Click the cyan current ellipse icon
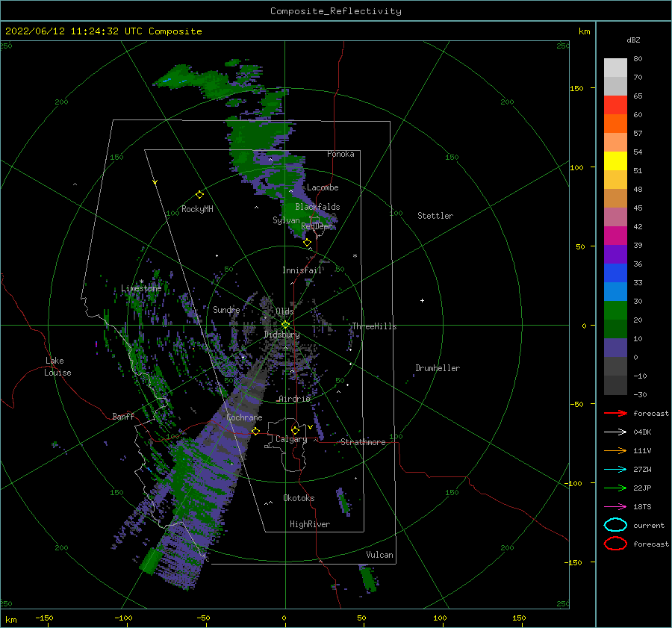The height and width of the screenshot is (628, 672). coord(615,525)
